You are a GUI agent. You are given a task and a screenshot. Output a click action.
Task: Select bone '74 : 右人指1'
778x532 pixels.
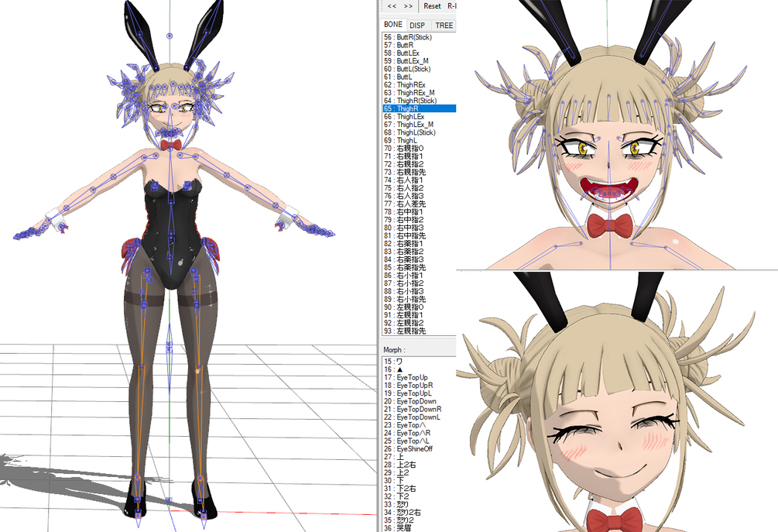[420, 180]
